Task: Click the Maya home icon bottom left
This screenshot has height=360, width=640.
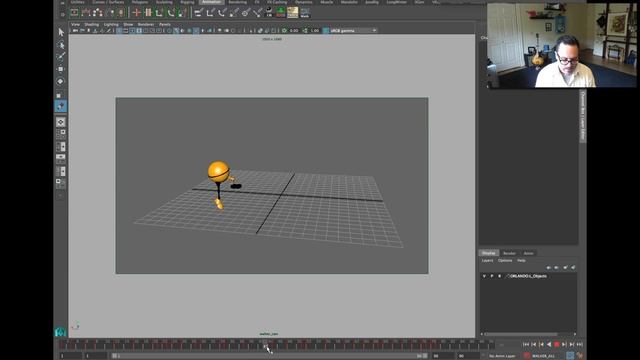Action: [x=60, y=332]
